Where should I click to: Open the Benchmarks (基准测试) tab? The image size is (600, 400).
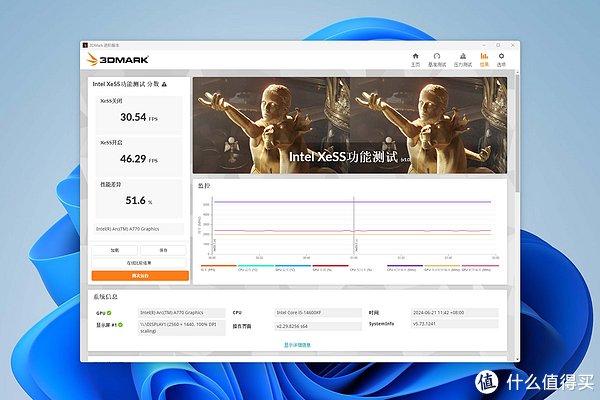(x=437, y=59)
